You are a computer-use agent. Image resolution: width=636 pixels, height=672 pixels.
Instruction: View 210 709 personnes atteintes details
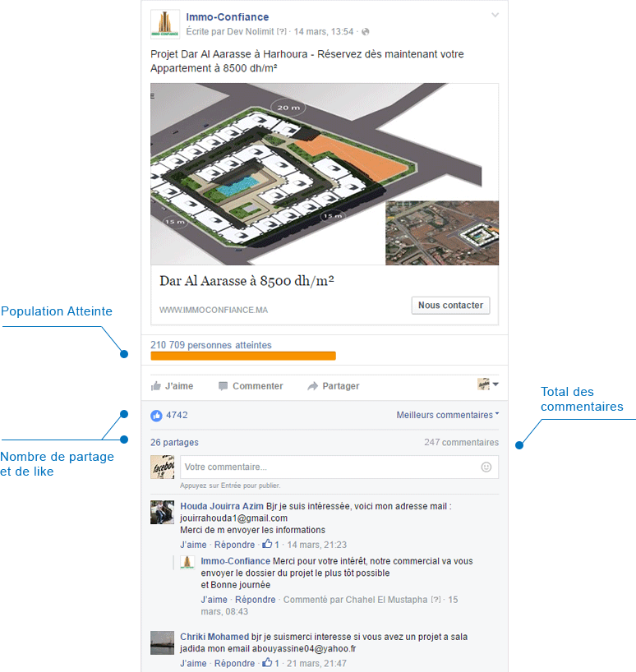(211, 345)
